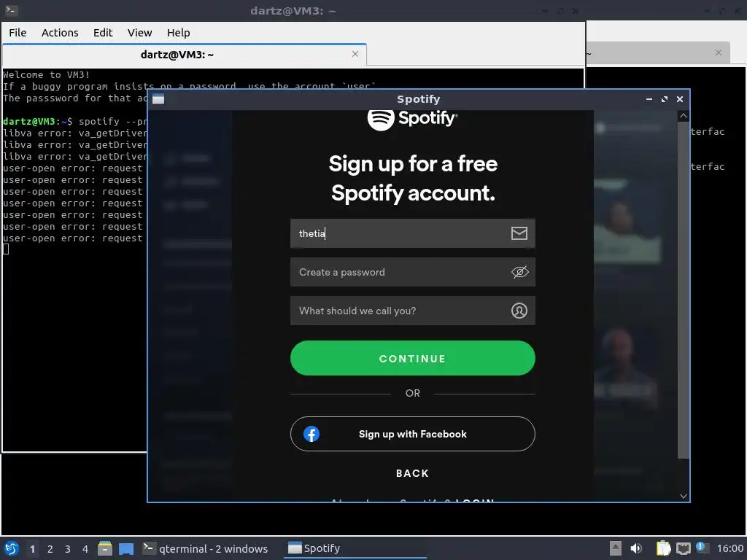Click the notification info tray icon
This screenshot has height=560, width=747.
click(701, 548)
